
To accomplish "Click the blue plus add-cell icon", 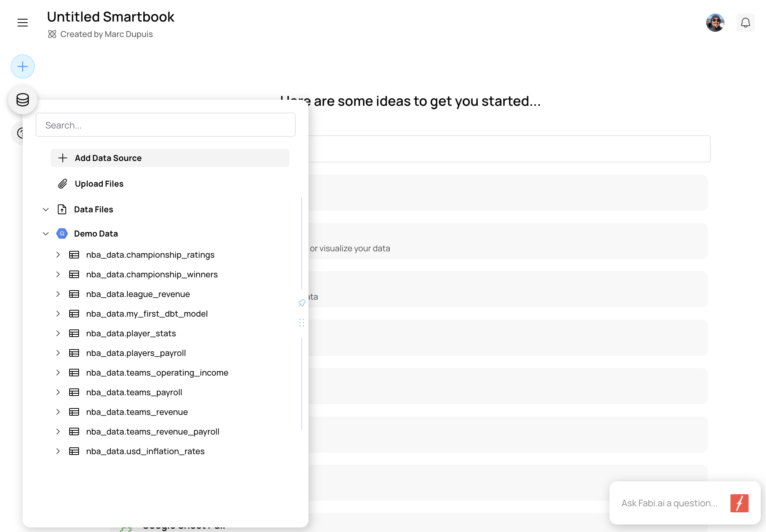I will [22, 66].
